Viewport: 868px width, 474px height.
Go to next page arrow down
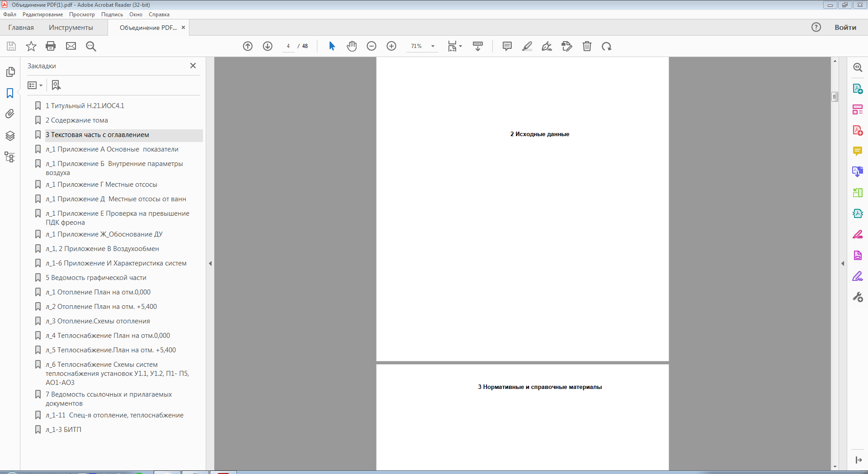(x=268, y=46)
